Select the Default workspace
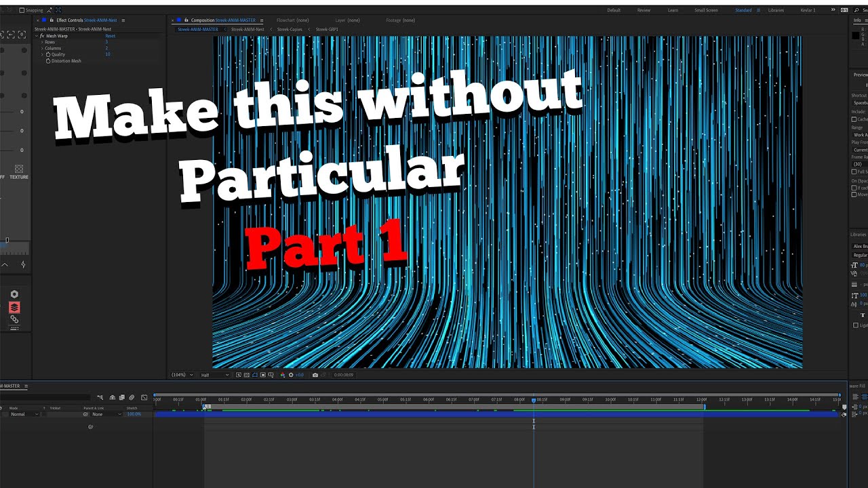 614,10
